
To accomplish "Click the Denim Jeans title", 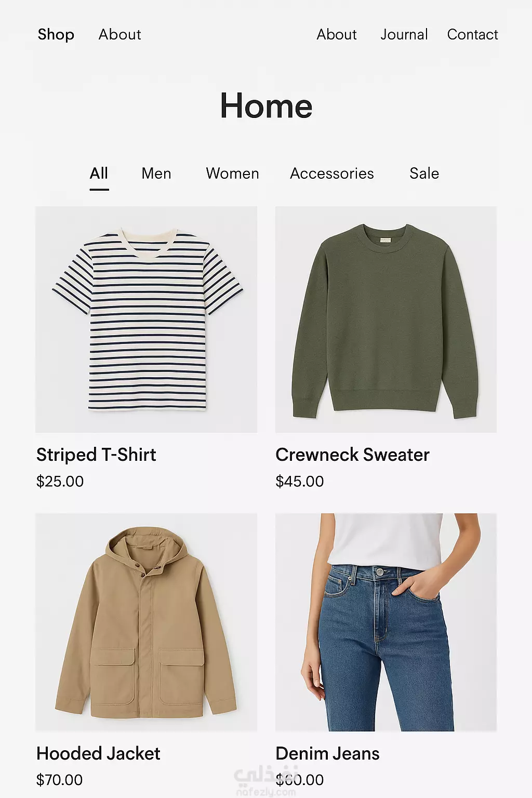I will [327, 753].
